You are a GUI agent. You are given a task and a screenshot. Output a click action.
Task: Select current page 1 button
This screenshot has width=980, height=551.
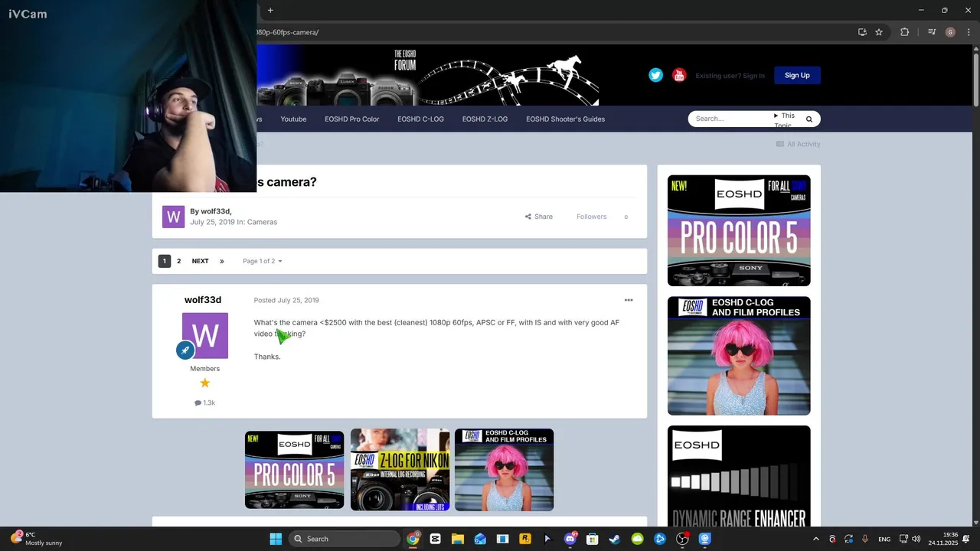[164, 261]
